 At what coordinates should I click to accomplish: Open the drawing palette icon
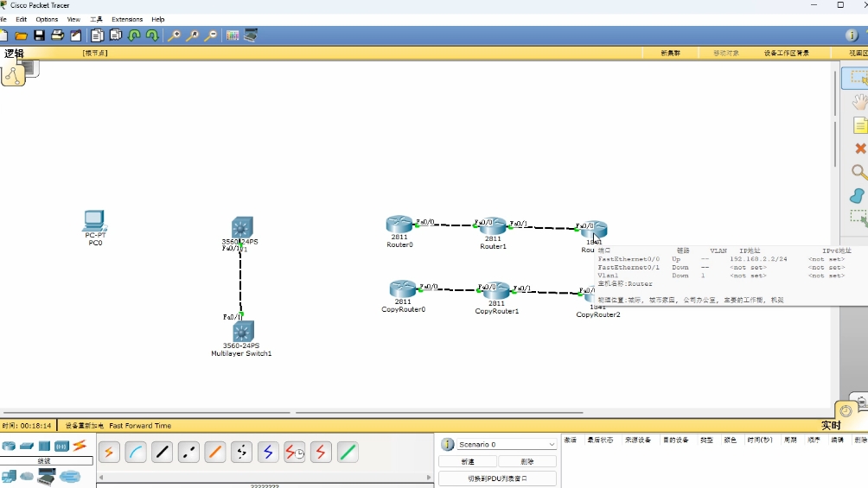click(x=233, y=36)
